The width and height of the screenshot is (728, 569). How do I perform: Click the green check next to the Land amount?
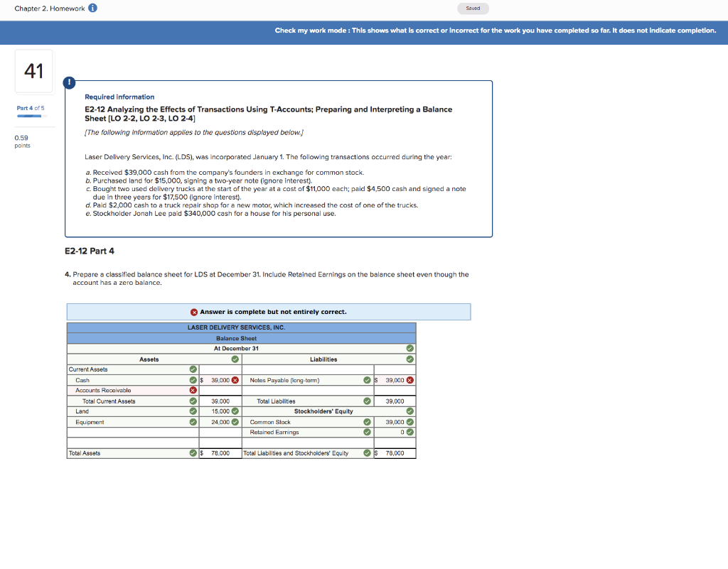pos(235,411)
